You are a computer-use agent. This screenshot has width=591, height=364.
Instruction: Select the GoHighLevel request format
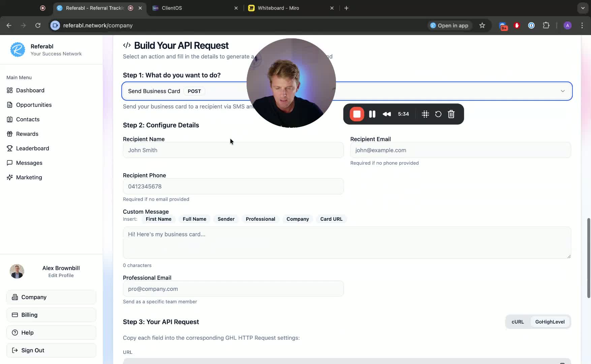[x=550, y=322]
